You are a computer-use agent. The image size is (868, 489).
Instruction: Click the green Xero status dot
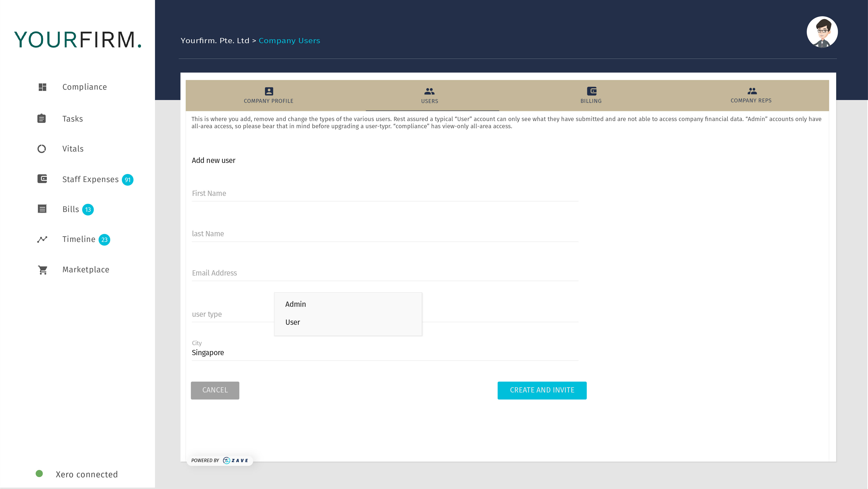click(x=39, y=473)
